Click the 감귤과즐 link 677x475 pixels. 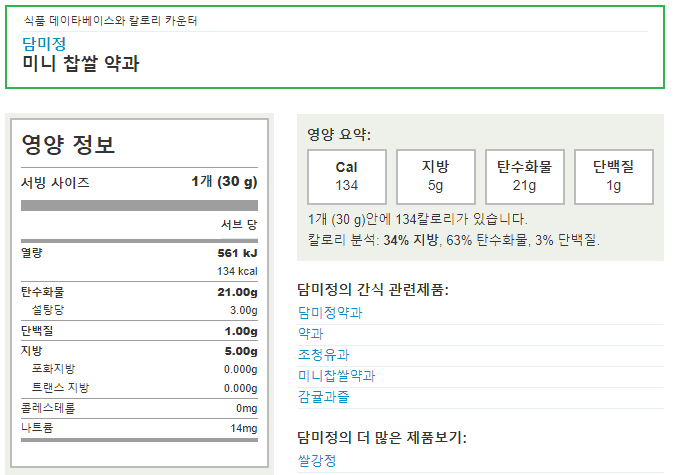pyautogui.click(x=323, y=396)
